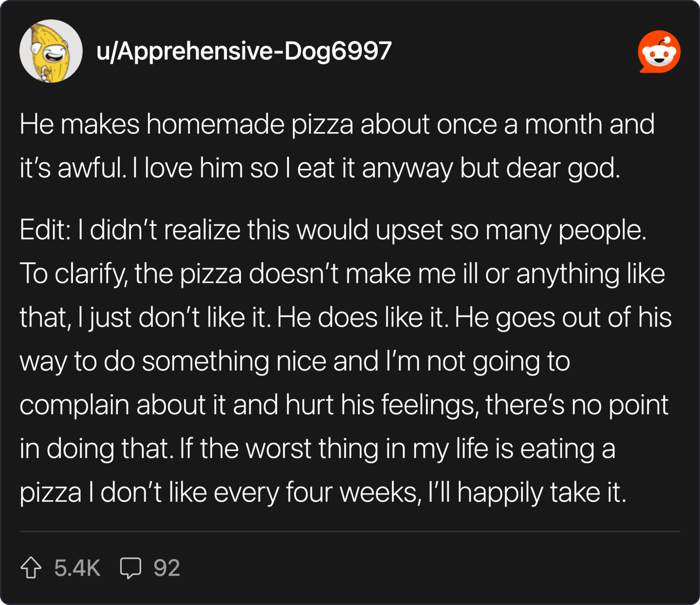
Task: Visit u/Apprehensive-Dog6997's profile via username
Action: tap(244, 51)
